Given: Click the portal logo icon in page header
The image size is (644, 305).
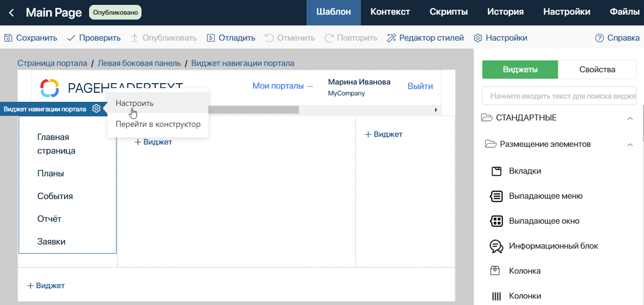Looking at the screenshot, I should coord(50,88).
